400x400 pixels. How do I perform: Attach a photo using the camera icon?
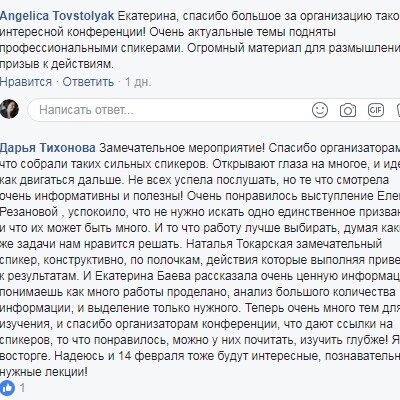[x=348, y=110]
